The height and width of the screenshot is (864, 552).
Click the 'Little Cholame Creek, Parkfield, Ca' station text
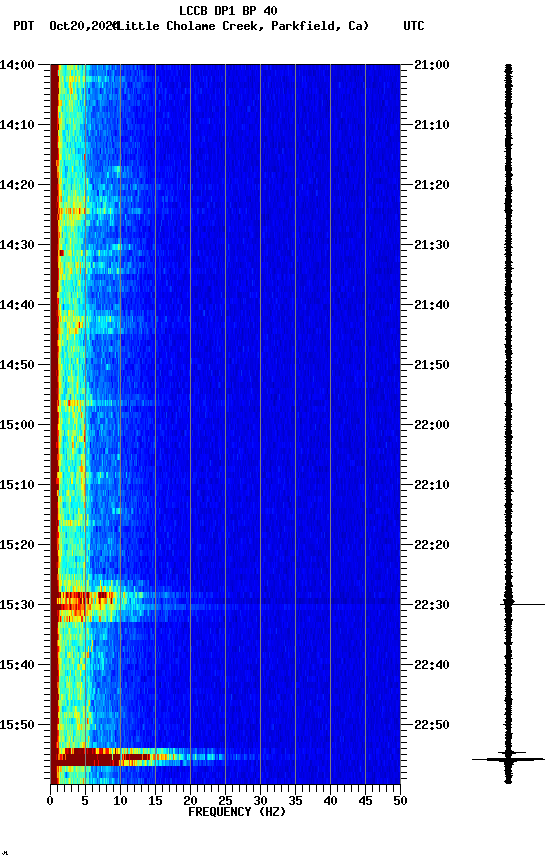click(243, 26)
